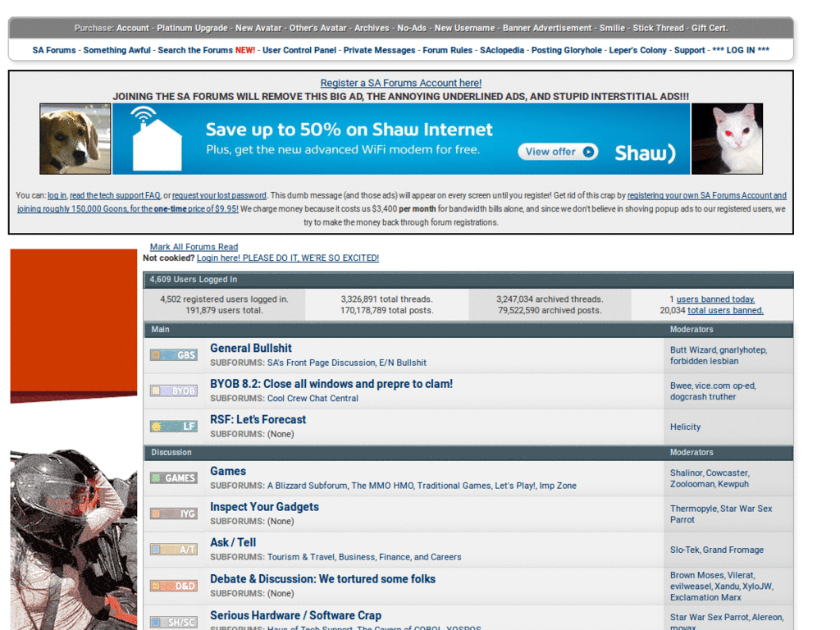The height and width of the screenshot is (630, 840).
Task: Open Other's Avatar purchase link
Action: (x=318, y=28)
